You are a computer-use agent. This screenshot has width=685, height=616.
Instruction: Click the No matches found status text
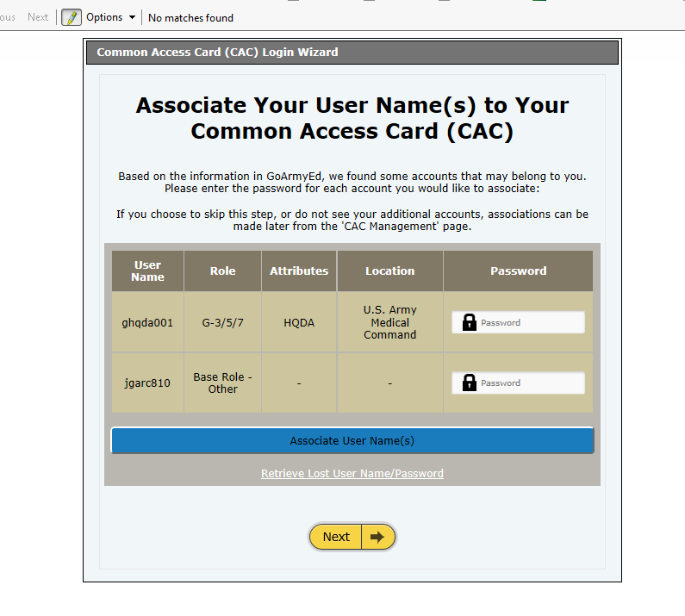point(191,18)
